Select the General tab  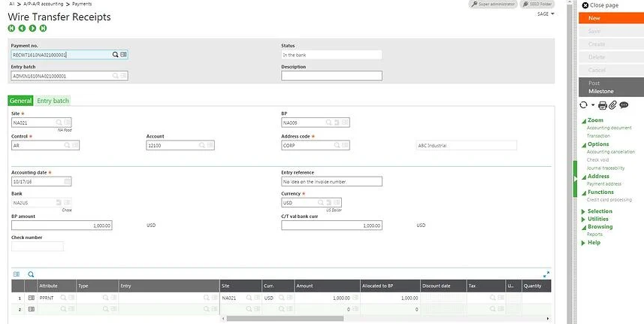21,101
